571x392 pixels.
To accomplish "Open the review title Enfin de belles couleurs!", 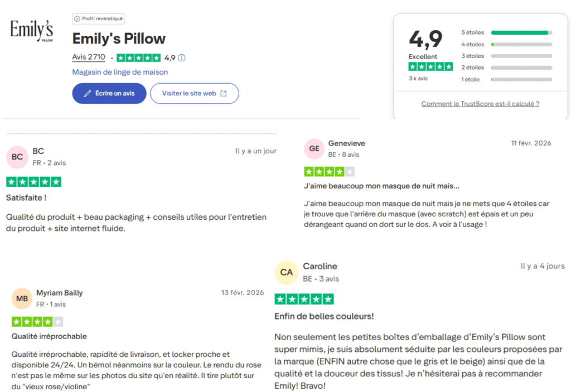I will point(324,316).
